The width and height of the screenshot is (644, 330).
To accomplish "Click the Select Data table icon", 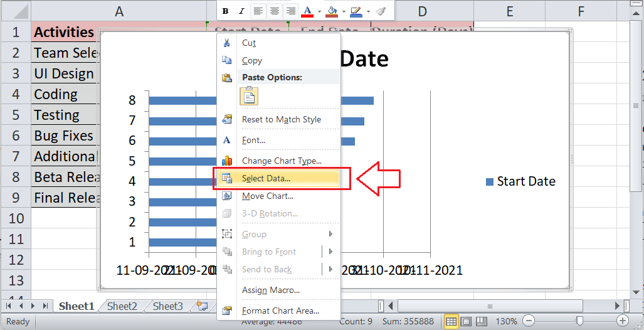I will click(x=227, y=178).
